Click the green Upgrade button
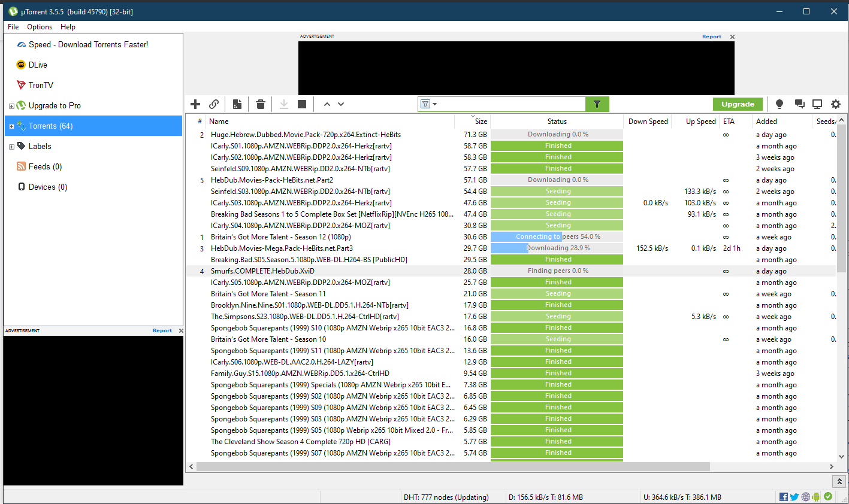This screenshot has height=504, width=849. 738,104
